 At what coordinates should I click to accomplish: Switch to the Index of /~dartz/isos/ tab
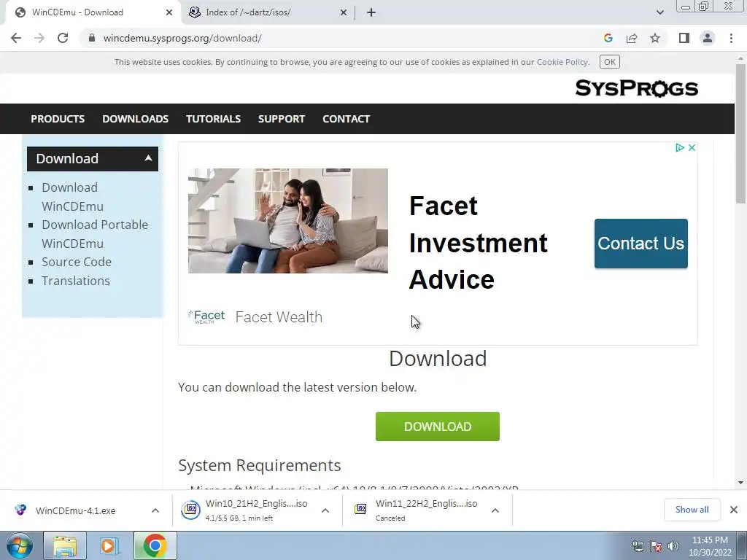pyautogui.click(x=268, y=12)
